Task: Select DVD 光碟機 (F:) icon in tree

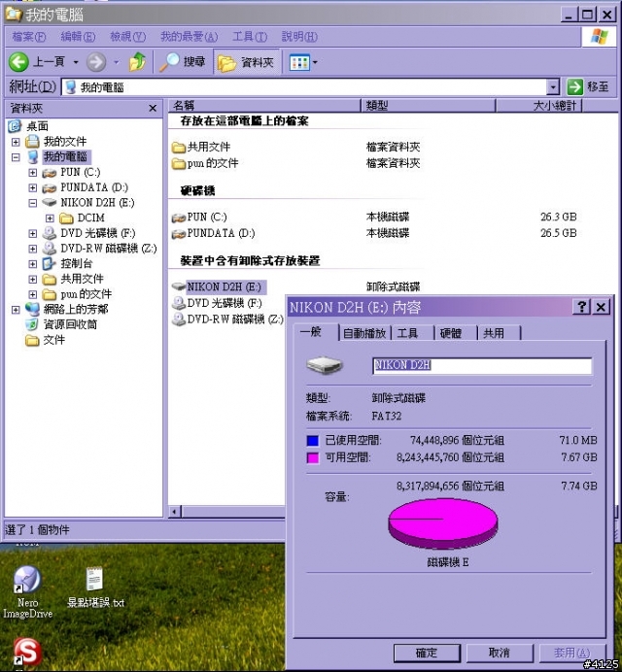Action: (50, 234)
